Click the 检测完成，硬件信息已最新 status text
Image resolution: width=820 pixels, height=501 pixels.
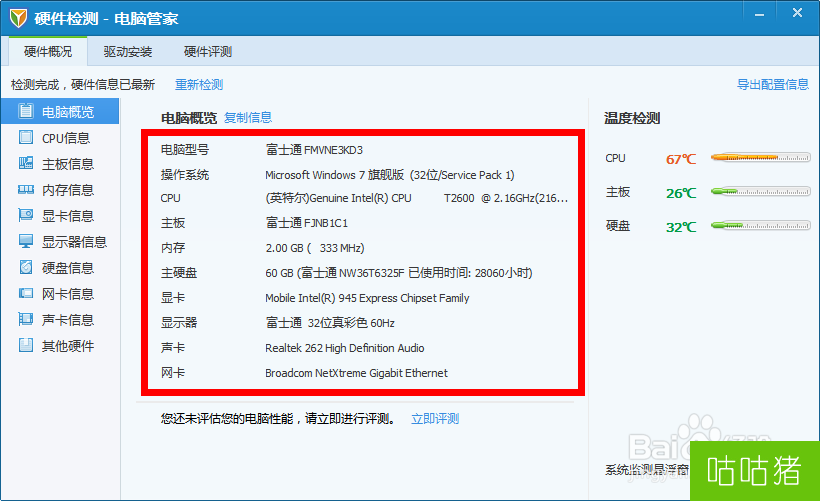click(x=83, y=85)
